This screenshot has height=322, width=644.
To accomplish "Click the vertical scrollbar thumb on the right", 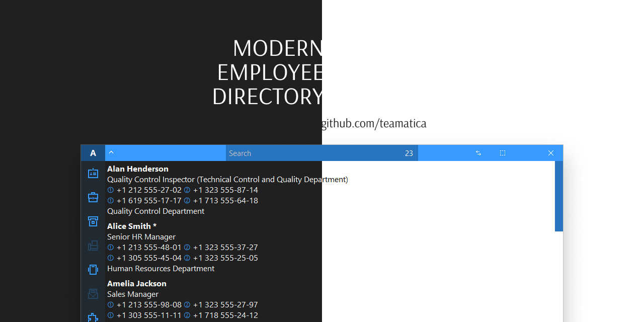I will click(558, 196).
